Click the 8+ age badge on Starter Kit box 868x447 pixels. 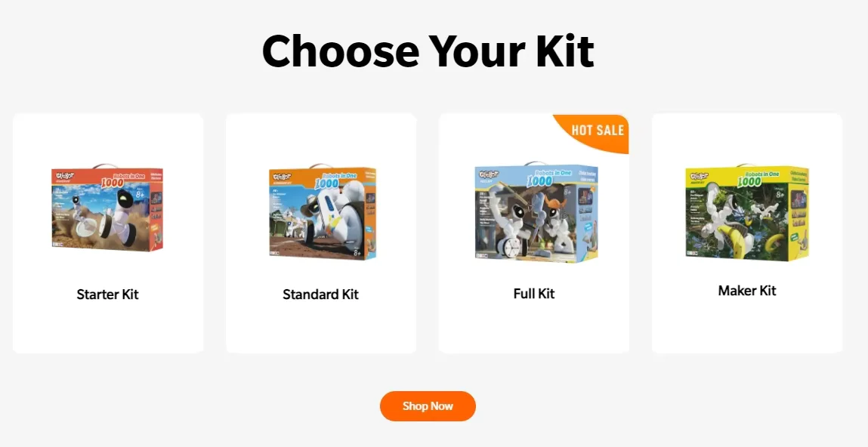[141, 195]
